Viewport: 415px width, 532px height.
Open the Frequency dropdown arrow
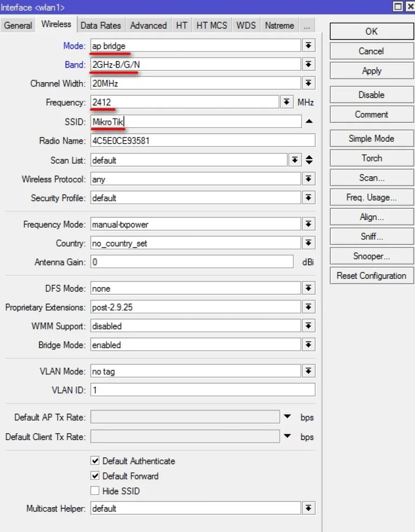[287, 102]
